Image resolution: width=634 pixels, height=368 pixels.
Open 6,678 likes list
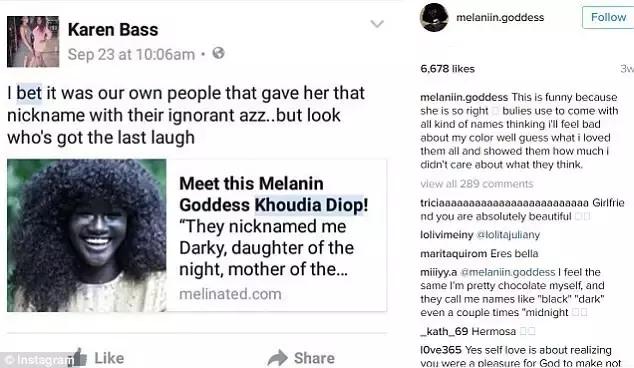(x=447, y=69)
